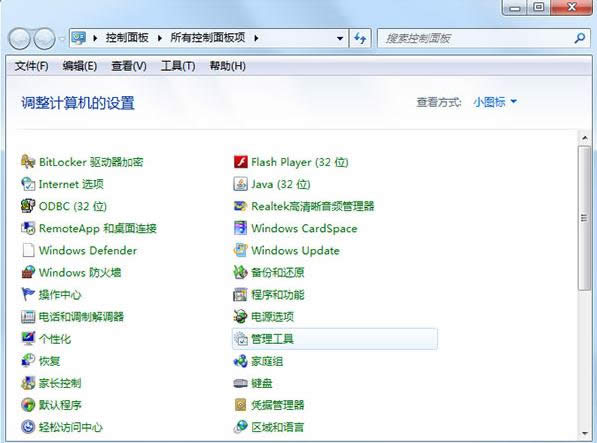Click 电话和调制解调器 icon

point(28,316)
